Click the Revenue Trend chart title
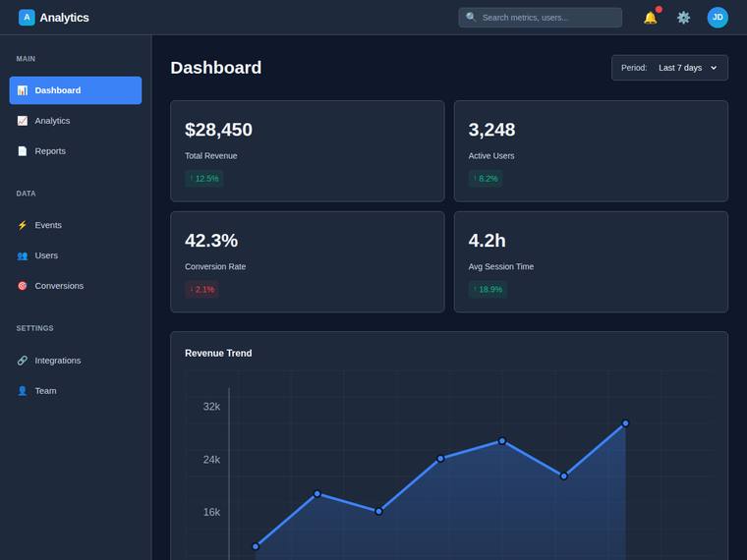Viewport: 747px width, 560px height. pyautogui.click(x=218, y=354)
